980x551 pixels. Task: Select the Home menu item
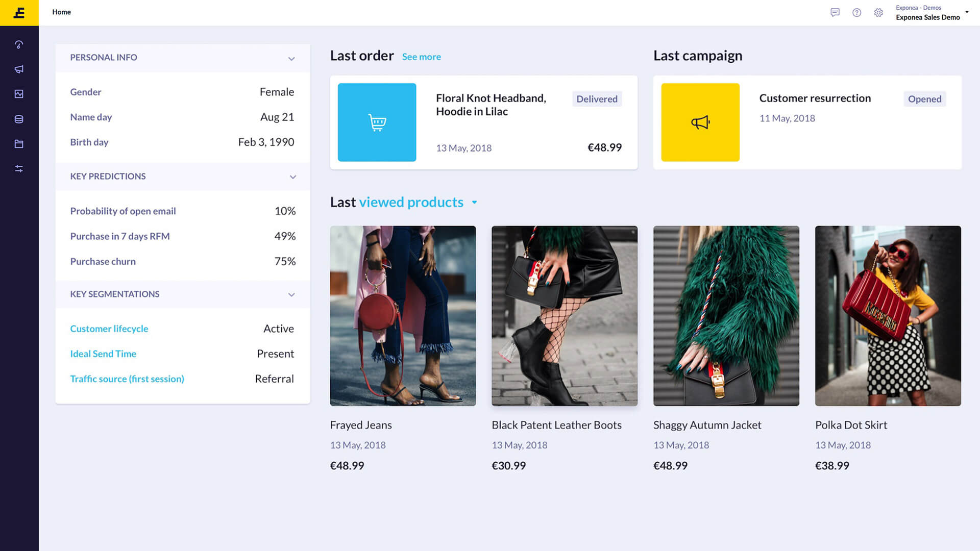61,12
